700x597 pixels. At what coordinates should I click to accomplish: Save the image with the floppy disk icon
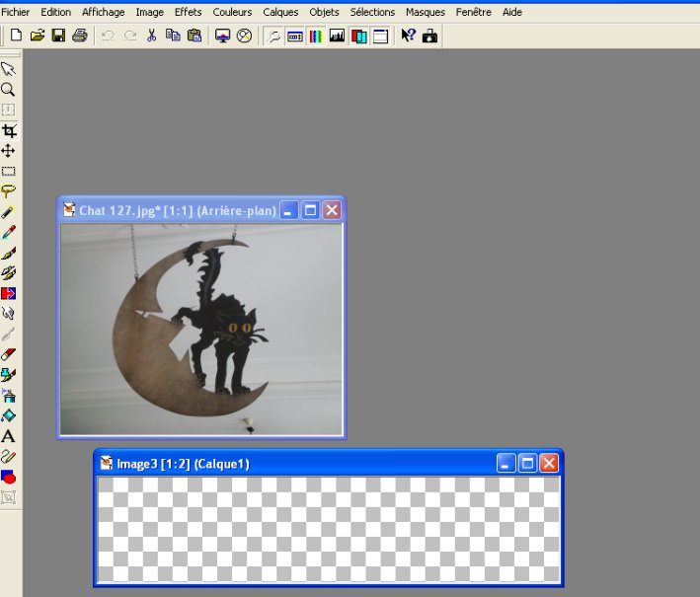pos(58,36)
